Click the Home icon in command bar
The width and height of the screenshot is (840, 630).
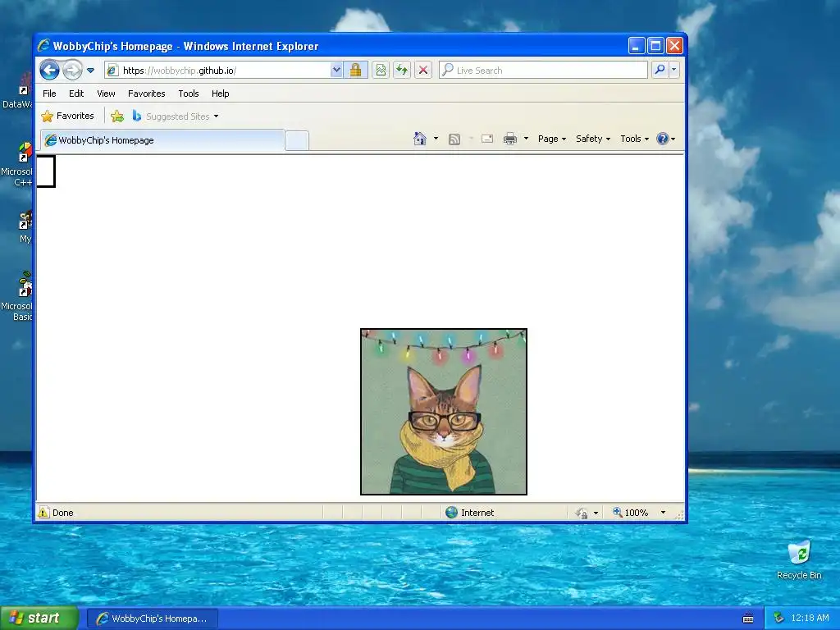coord(419,139)
